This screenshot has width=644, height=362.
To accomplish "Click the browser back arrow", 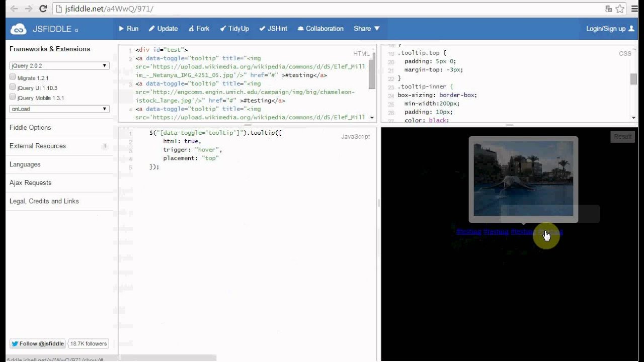I will click(x=14, y=9).
